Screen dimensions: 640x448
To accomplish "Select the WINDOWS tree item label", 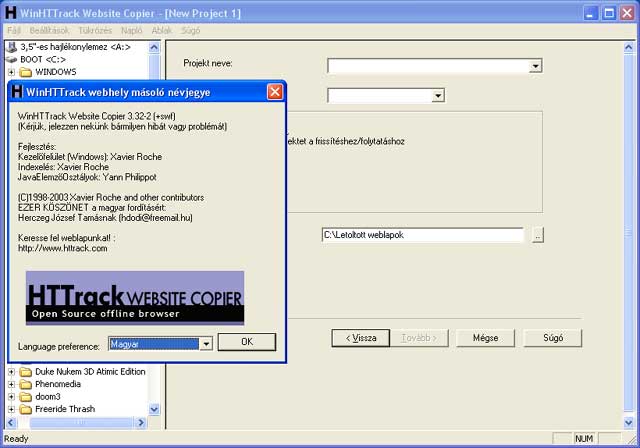I will [56, 72].
